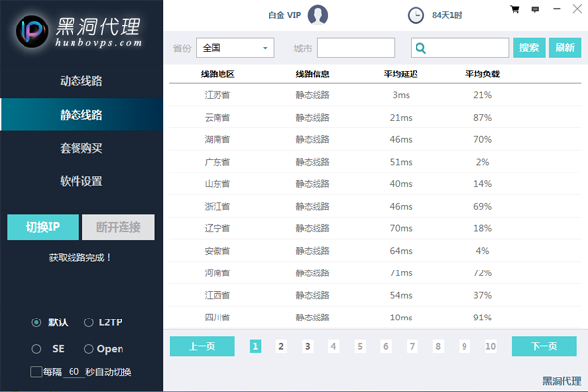Select the L2TP protocol radio button
This screenshot has height=392, width=588.
(88, 322)
